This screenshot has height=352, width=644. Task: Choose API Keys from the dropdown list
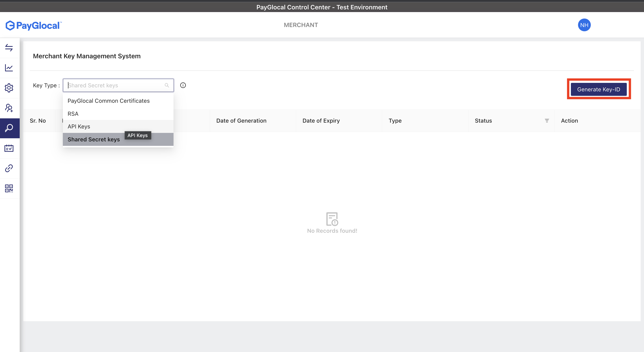pos(79,127)
